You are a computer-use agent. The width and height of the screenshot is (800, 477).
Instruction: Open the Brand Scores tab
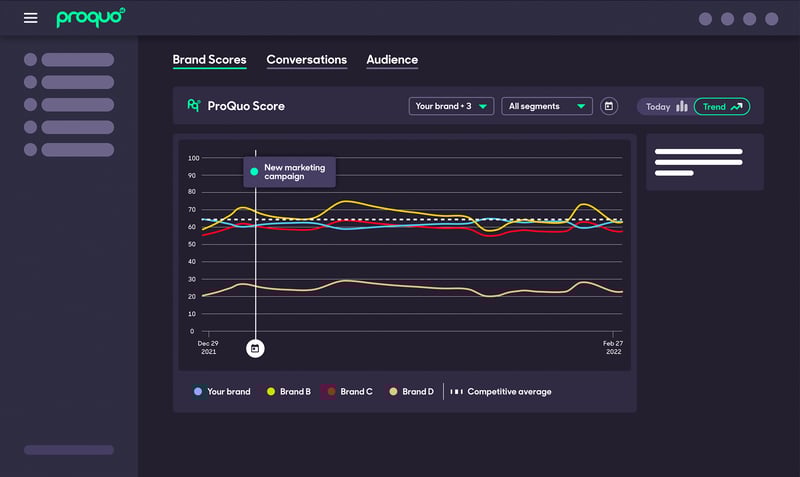click(209, 60)
